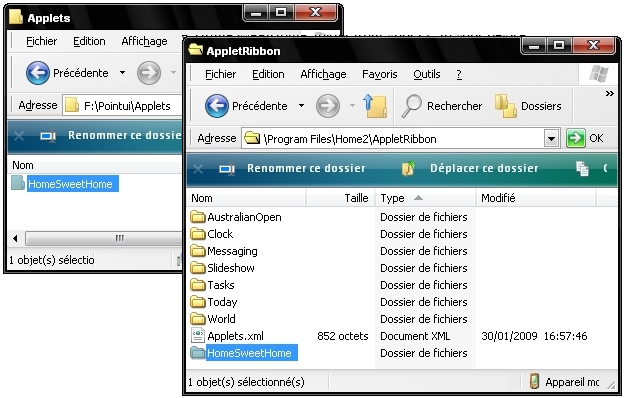The image size is (624, 398).
Task: Click the Up folder icon in AppletRibbon toolbar
Action: pyautogui.click(x=375, y=106)
